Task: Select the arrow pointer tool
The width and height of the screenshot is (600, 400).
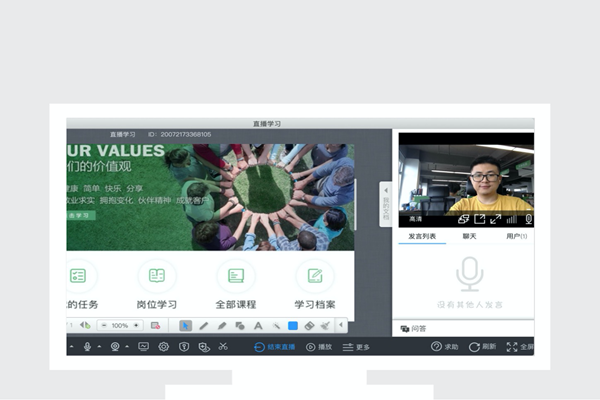Action: point(186,326)
